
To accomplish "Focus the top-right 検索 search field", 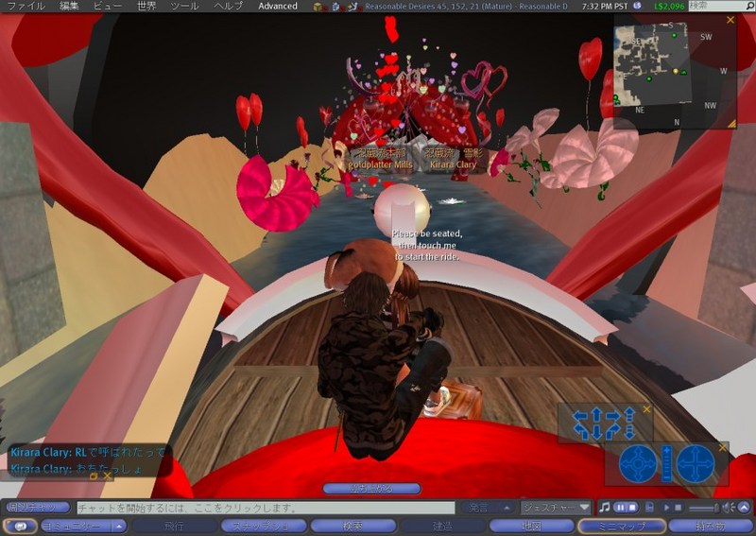I will [716, 6].
